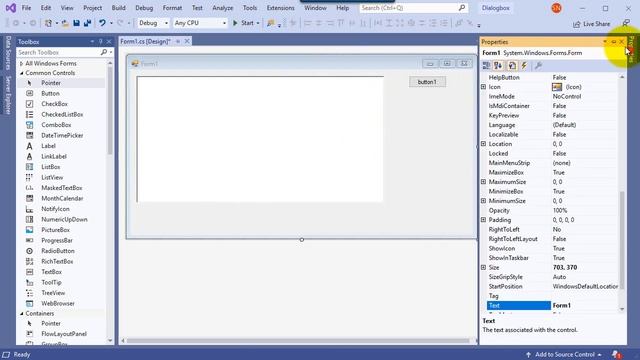
Task: Click the Property Pages wrench icon
Action: [538, 65]
